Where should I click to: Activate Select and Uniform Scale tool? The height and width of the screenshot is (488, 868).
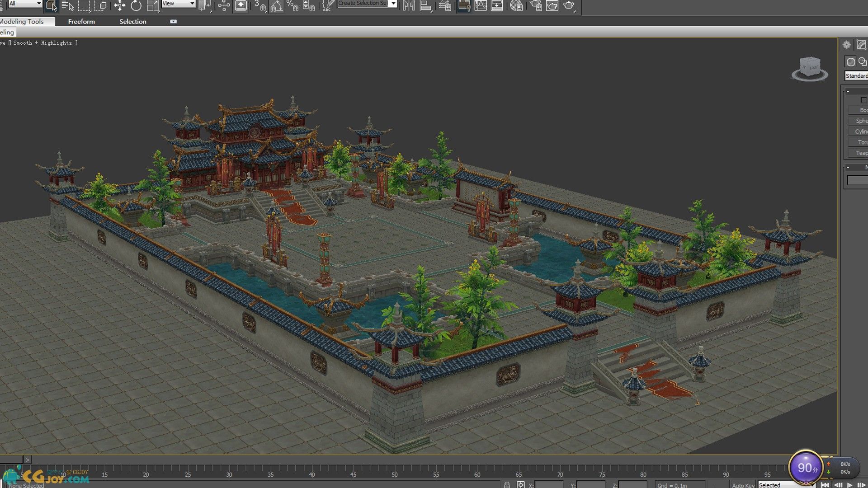[153, 5]
